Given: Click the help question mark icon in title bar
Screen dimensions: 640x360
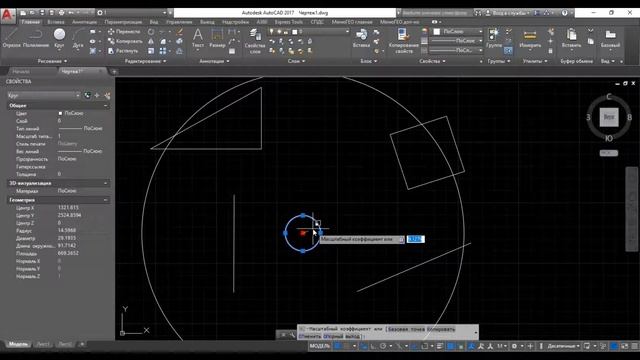Looking at the screenshot, I should coord(564,13).
